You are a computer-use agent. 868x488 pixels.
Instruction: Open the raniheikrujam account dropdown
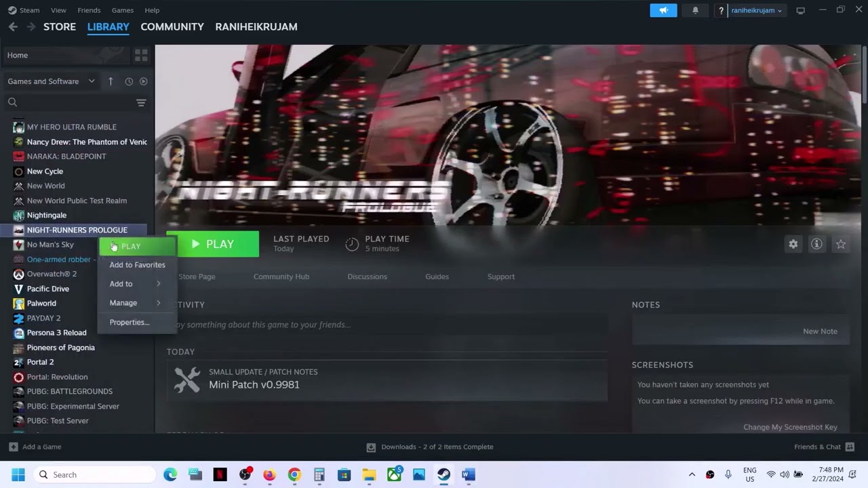757,10
